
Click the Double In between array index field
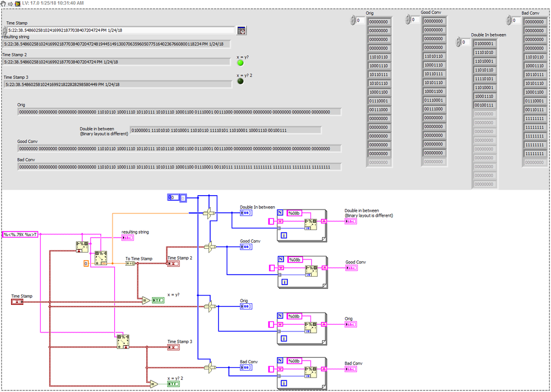click(x=466, y=42)
